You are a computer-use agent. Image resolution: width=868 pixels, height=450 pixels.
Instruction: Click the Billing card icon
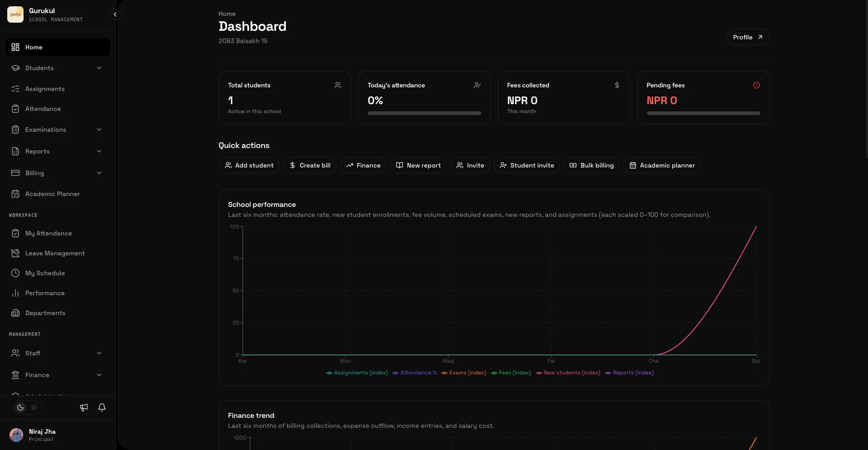click(x=15, y=173)
